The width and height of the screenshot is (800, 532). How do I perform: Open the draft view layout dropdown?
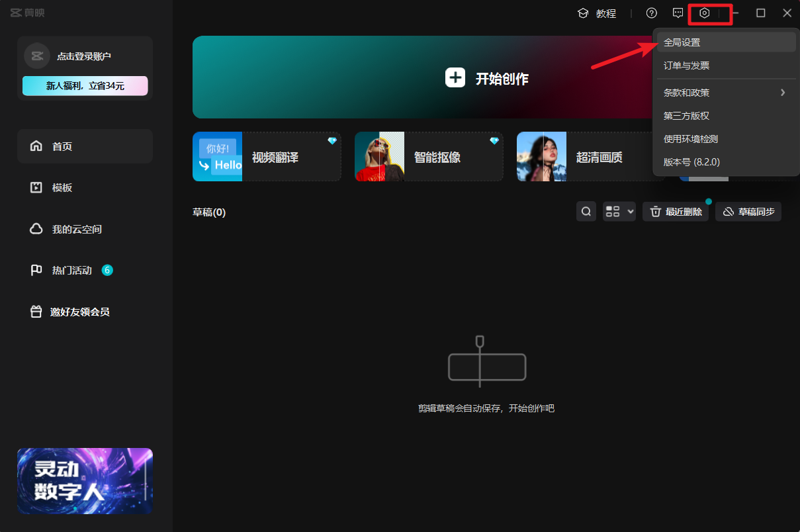619,212
